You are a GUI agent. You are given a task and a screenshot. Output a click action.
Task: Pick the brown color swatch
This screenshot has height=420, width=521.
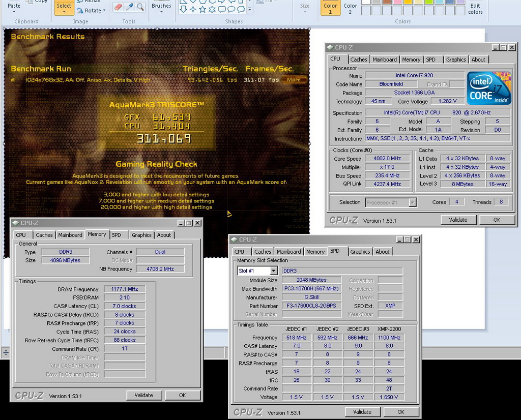click(x=387, y=2)
